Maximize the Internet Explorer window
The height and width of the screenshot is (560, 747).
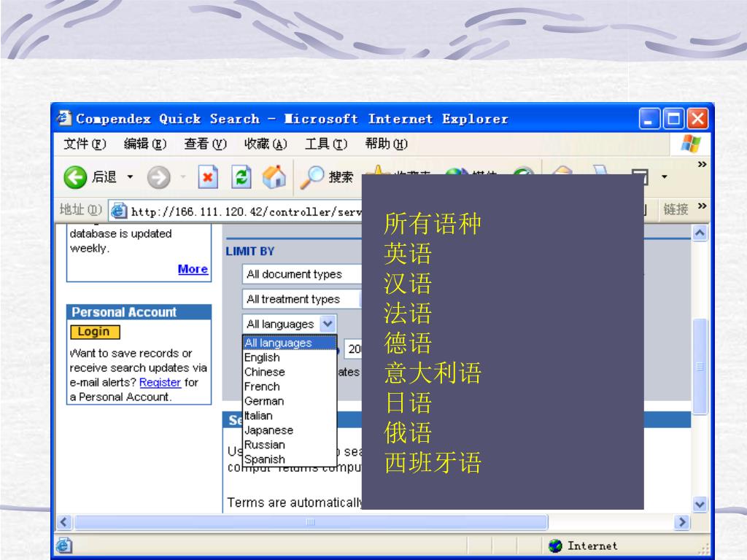pyautogui.click(x=673, y=119)
